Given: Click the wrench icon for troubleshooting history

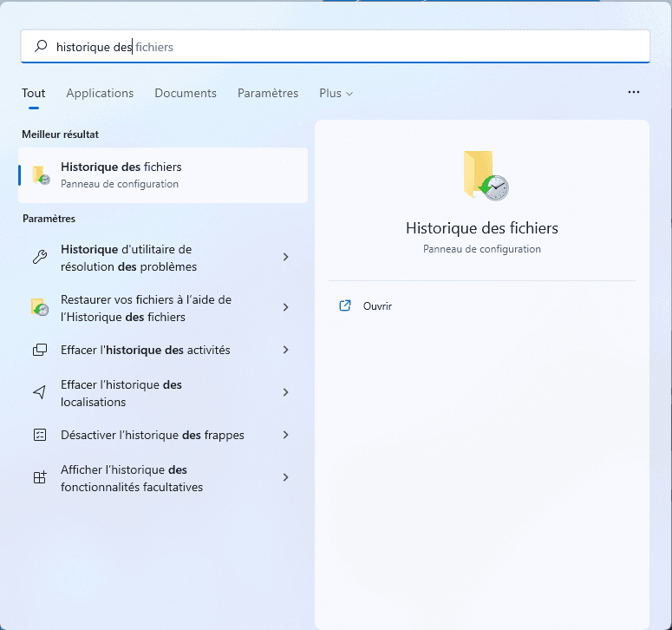Looking at the screenshot, I should (39, 258).
